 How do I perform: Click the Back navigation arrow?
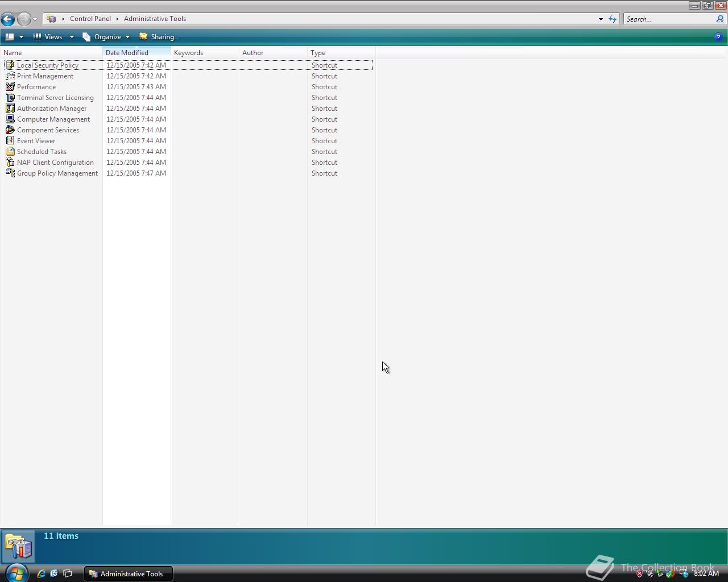pyautogui.click(x=7, y=19)
